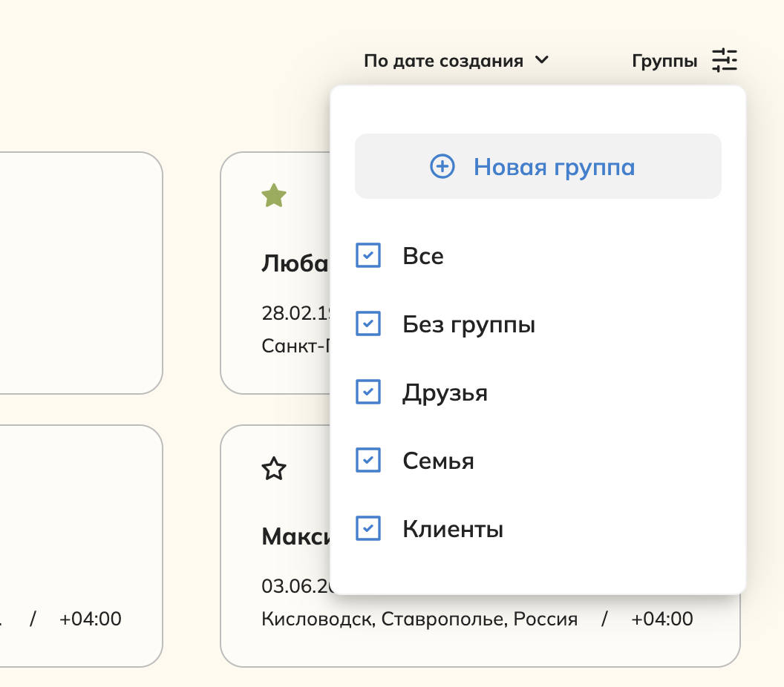Select the Семья group label

439,461
